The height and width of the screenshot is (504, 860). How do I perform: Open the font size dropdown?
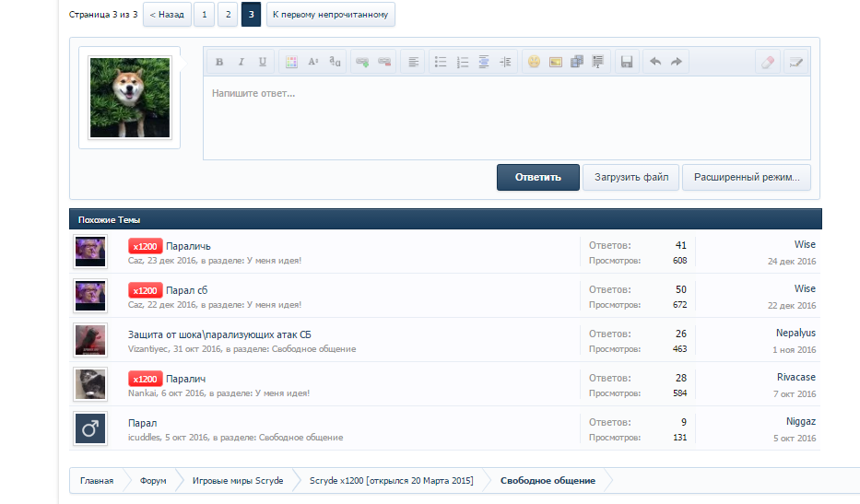coord(313,62)
